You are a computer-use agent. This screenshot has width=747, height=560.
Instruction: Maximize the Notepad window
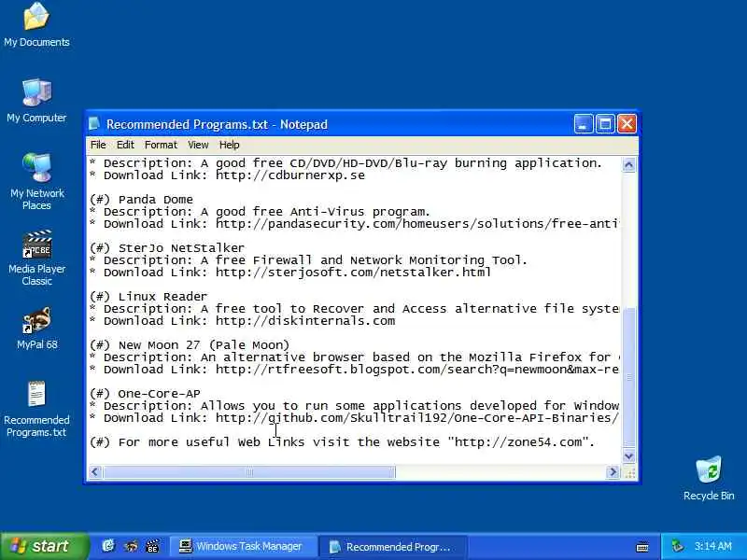tap(605, 124)
